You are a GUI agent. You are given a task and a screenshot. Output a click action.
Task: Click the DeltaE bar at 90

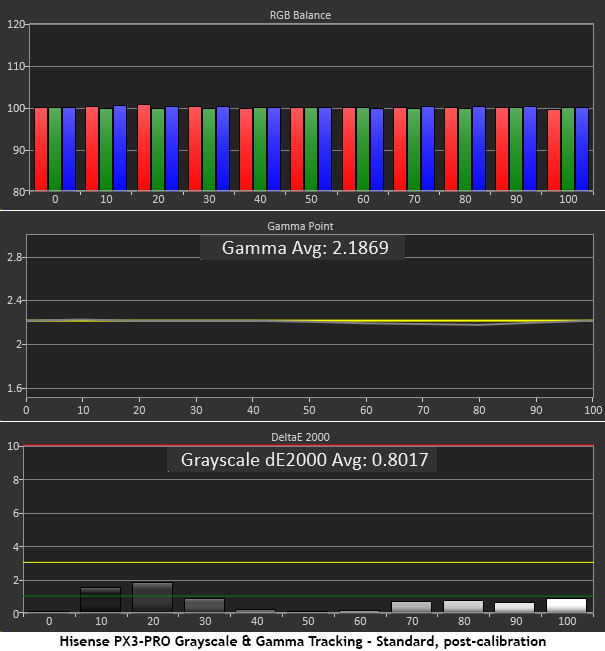pos(514,607)
